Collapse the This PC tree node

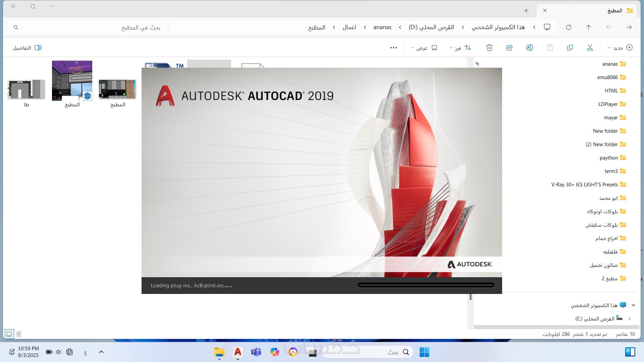click(633, 305)
